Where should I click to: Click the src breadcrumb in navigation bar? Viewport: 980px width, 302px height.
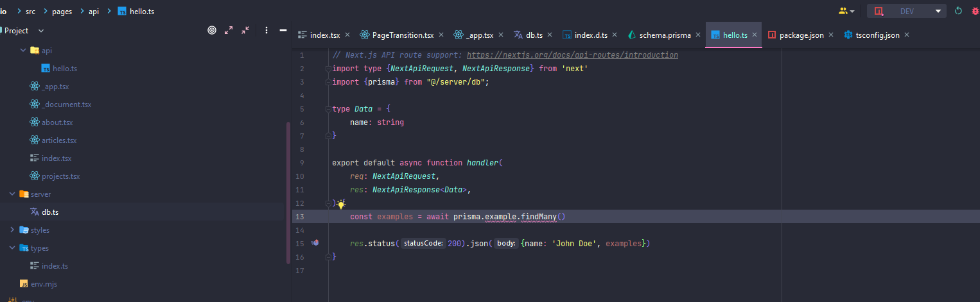(31, 12)
